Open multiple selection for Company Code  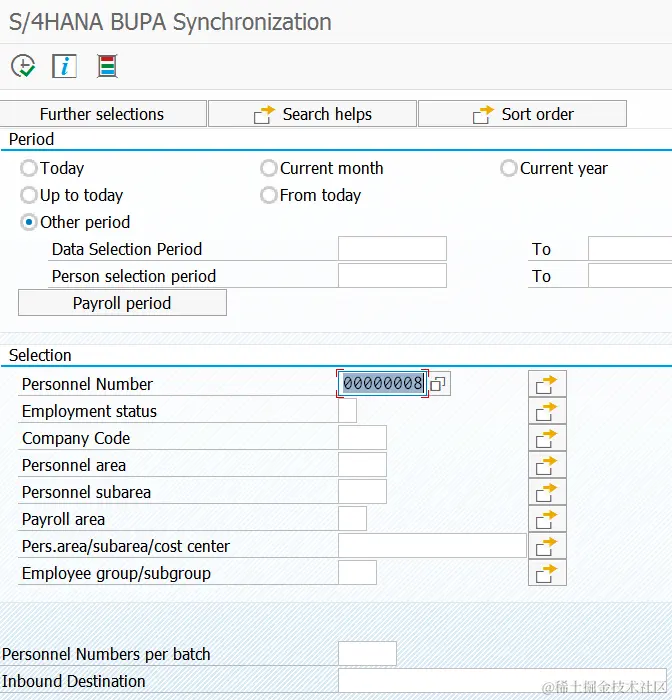click(x=547, y=438)
